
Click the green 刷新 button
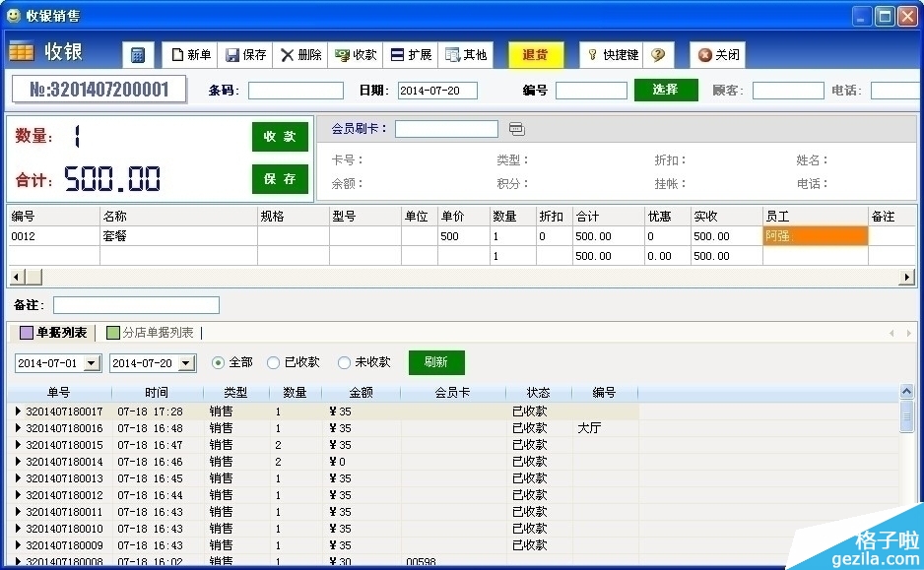[x=436, y=362]
